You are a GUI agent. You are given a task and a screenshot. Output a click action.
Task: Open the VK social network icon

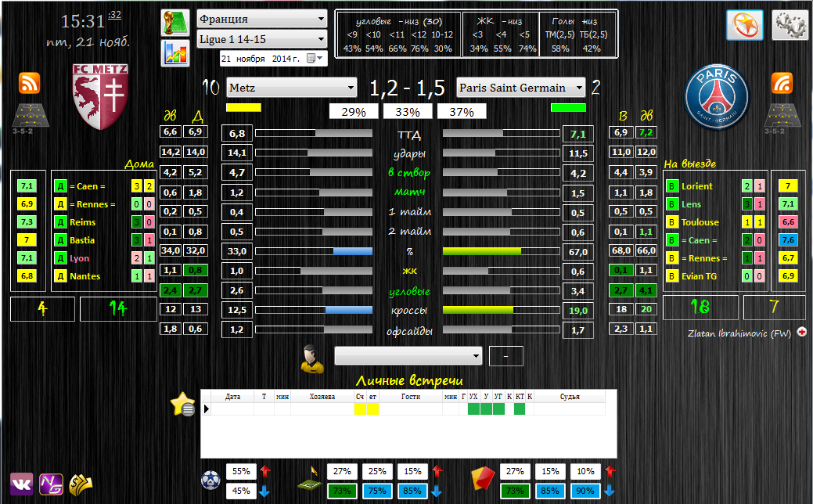click(x=21, y=484)
